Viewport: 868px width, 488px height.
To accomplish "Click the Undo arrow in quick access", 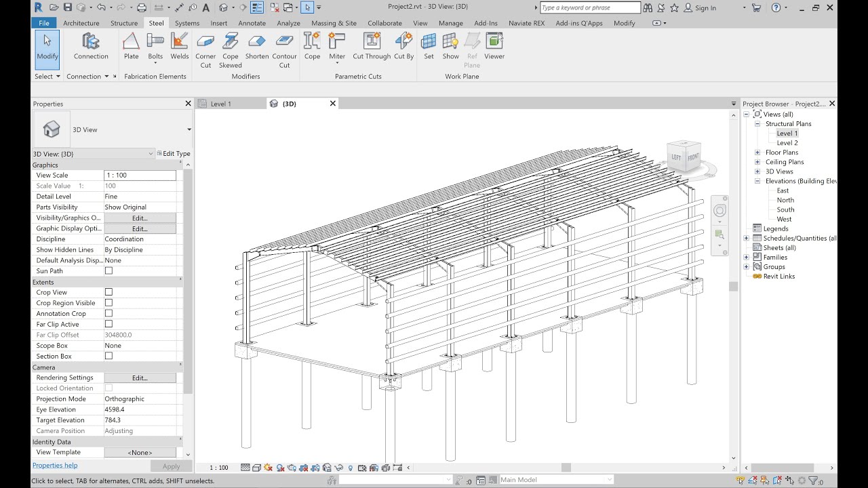I will click(x=101, y=7).
